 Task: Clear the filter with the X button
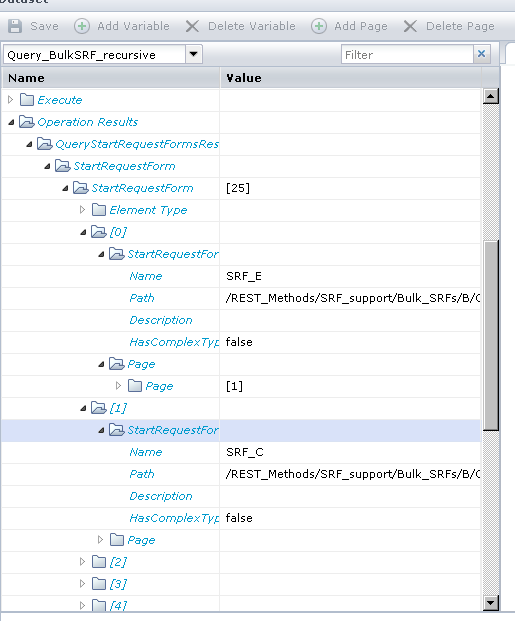[x=481, y=54]
